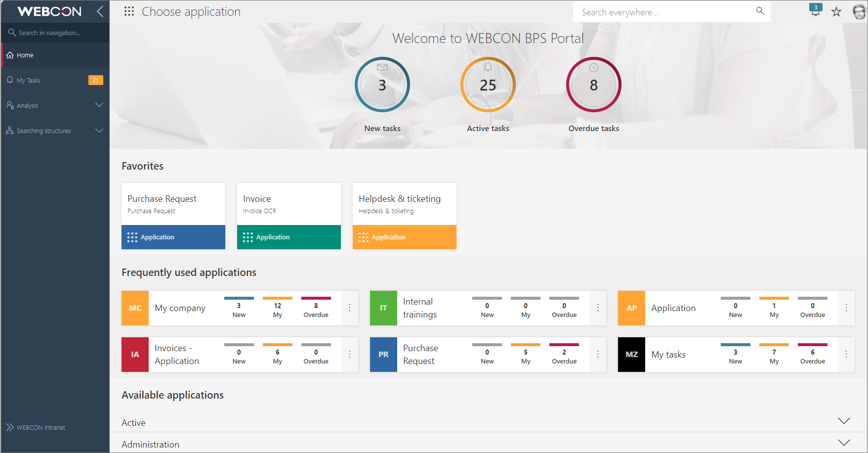Open the Overdue tasks circle showing 8

pos(594,85)
